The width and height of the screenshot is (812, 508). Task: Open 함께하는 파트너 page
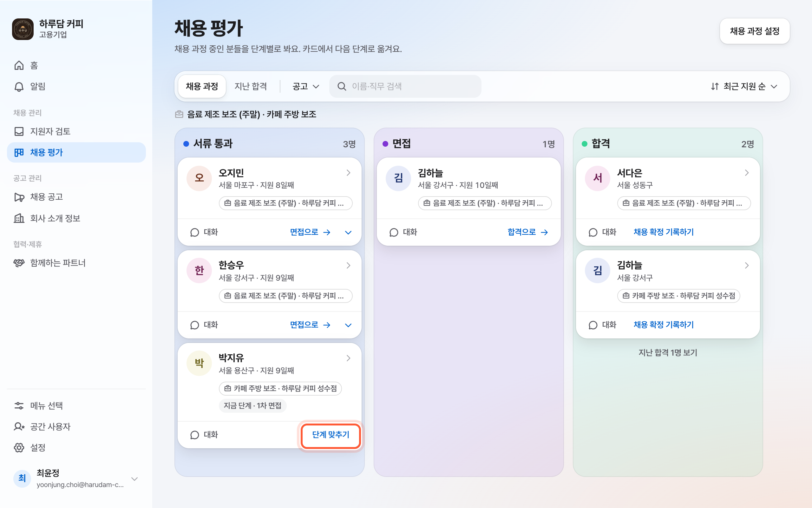coord(76,263)
